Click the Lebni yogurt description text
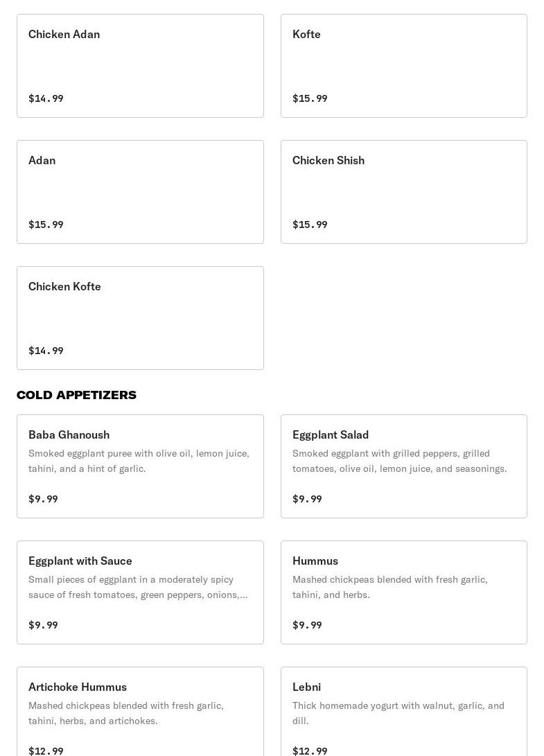 tap(398, 713)
